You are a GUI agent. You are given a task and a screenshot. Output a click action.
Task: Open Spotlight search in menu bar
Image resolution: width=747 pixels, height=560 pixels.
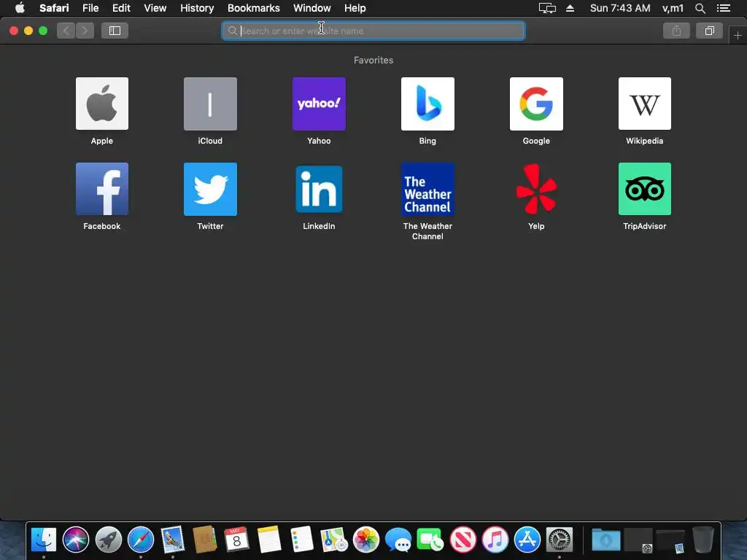[700, 8]
